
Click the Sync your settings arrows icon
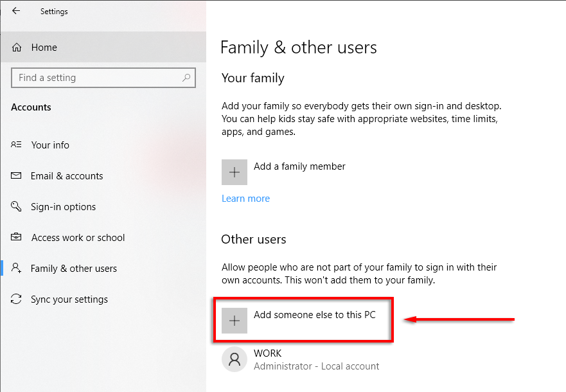point(17,299)
